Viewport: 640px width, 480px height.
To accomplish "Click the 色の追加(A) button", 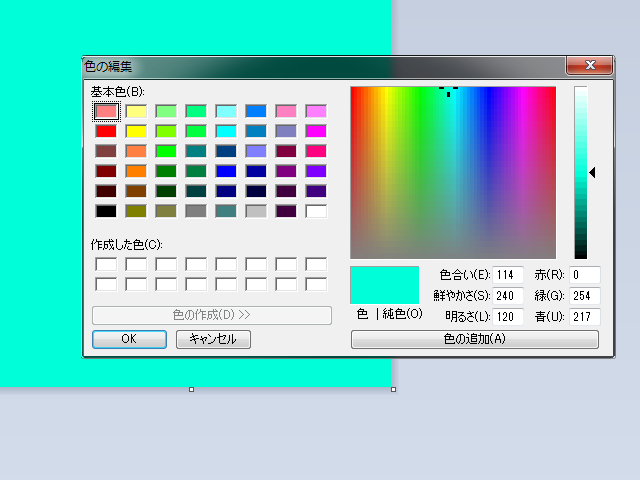I will [475, 339].
